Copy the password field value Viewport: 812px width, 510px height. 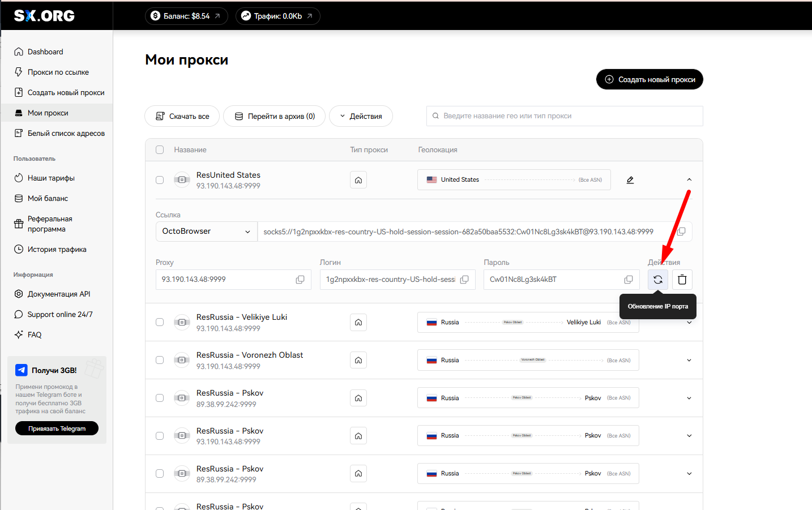[x=628, y=280]
